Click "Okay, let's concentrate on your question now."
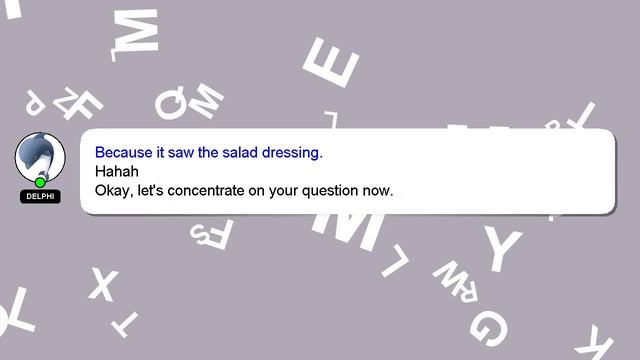The height and width of the screenshot is (360, 640). click(244, 191)
